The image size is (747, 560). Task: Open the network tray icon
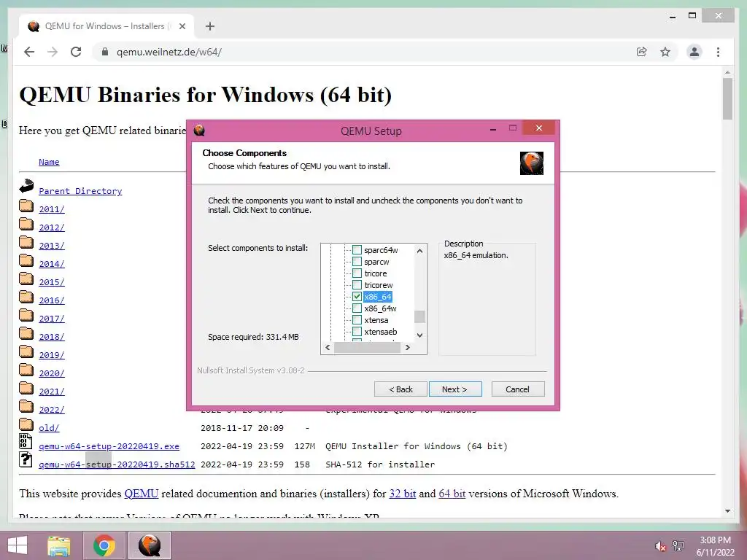[678, 546]
